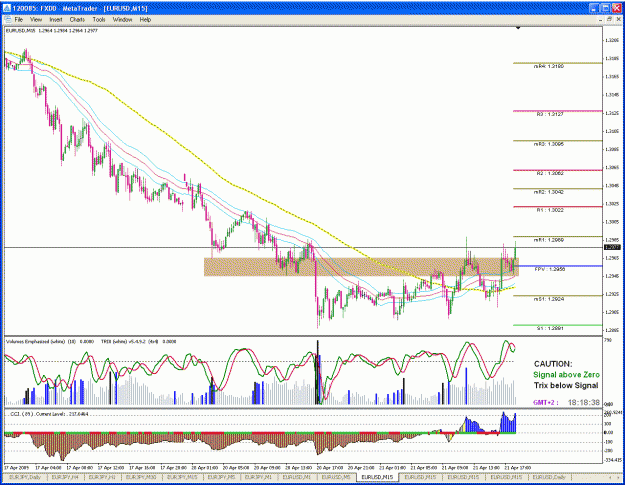Select the brown shaded rectangle zone on the chart

(361, 267)
